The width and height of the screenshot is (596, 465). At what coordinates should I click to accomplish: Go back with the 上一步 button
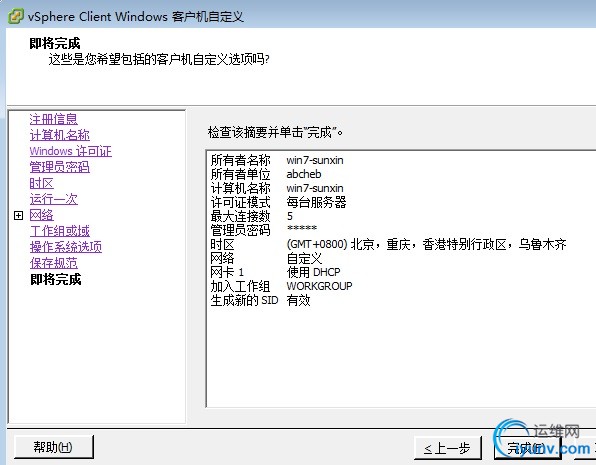pyautogui.click(x=447, y=448)
